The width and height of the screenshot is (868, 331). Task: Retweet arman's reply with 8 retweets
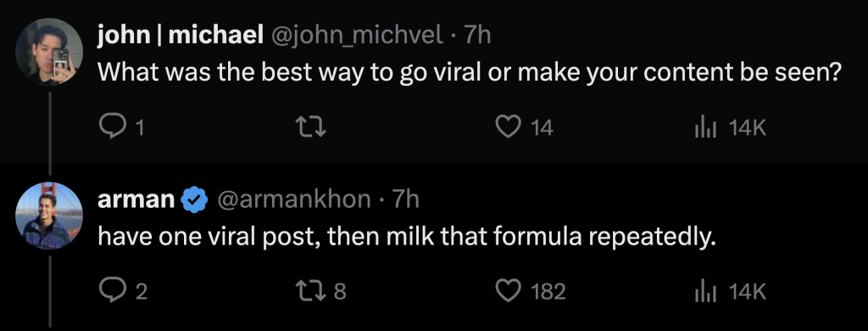pyautogui.click(x=312, y=290)
